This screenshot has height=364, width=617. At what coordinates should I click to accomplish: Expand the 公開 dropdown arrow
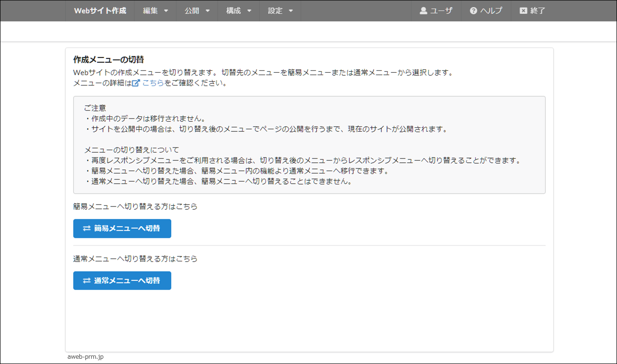(207, 11)
